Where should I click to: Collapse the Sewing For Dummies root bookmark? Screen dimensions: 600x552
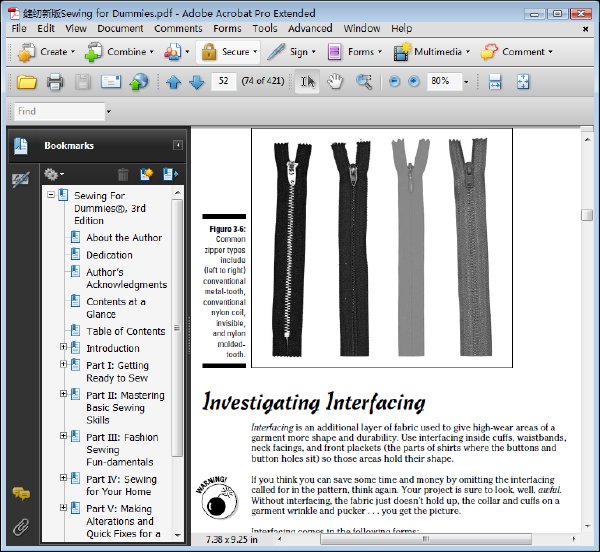pos(51,195)
